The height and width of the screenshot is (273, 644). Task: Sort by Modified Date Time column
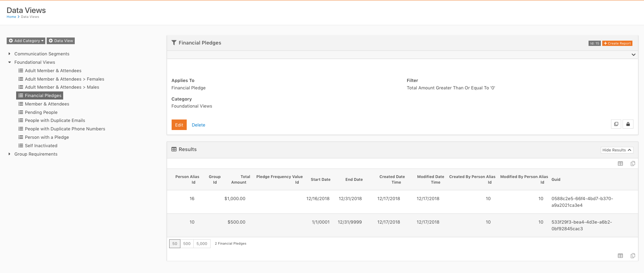[x=431, y=179]
